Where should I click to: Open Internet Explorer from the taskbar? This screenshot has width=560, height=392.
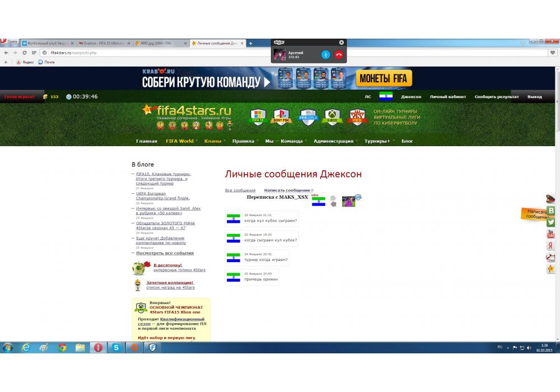(x=26, y=347)
